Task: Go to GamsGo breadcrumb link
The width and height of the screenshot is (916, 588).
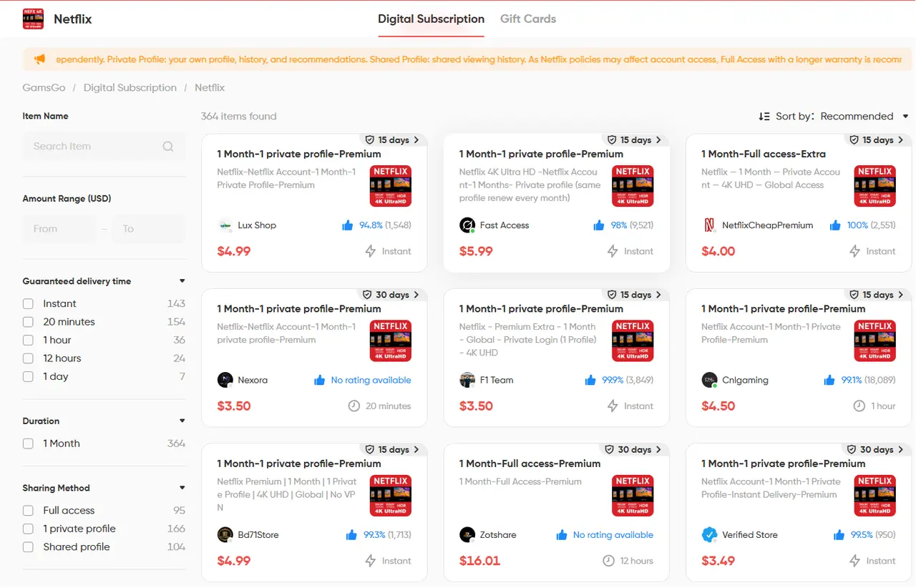Action: tap(44, 87)
